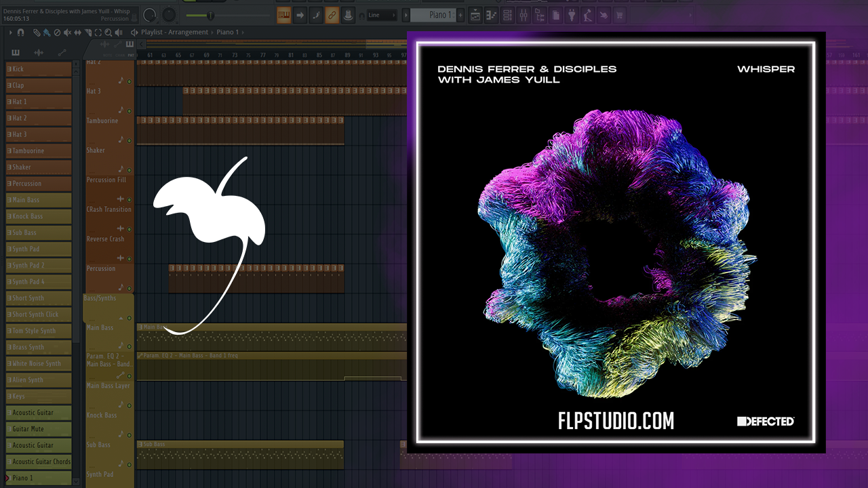Select the Zoom tool in playlist toolbar

pyautogui.click(x=108, y=32)
